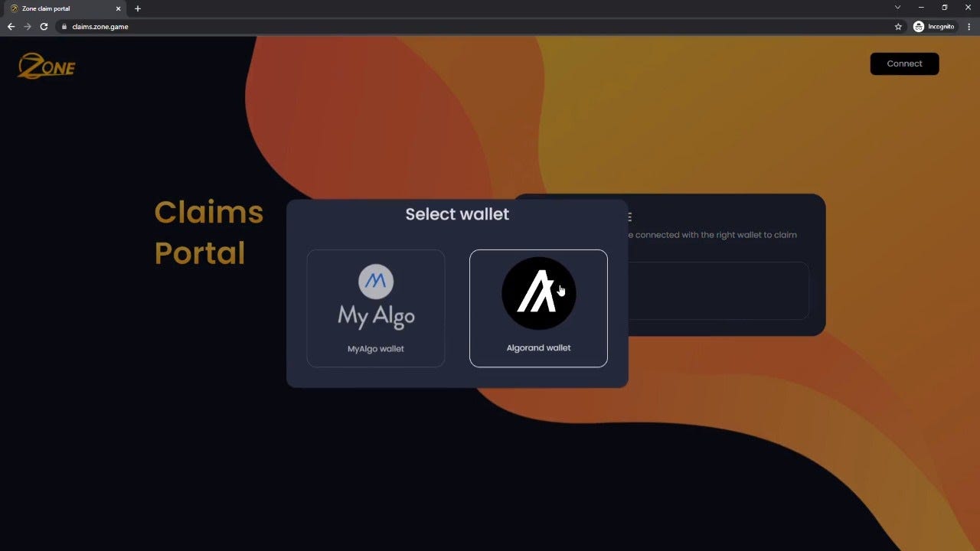This screenshot has width=980, height=551.
Task: Restore down the browser window
Action: [944, 7]
